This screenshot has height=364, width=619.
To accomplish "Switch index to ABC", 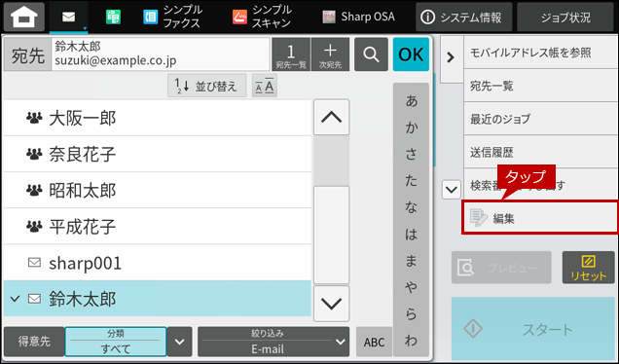I will coord(374,342).
